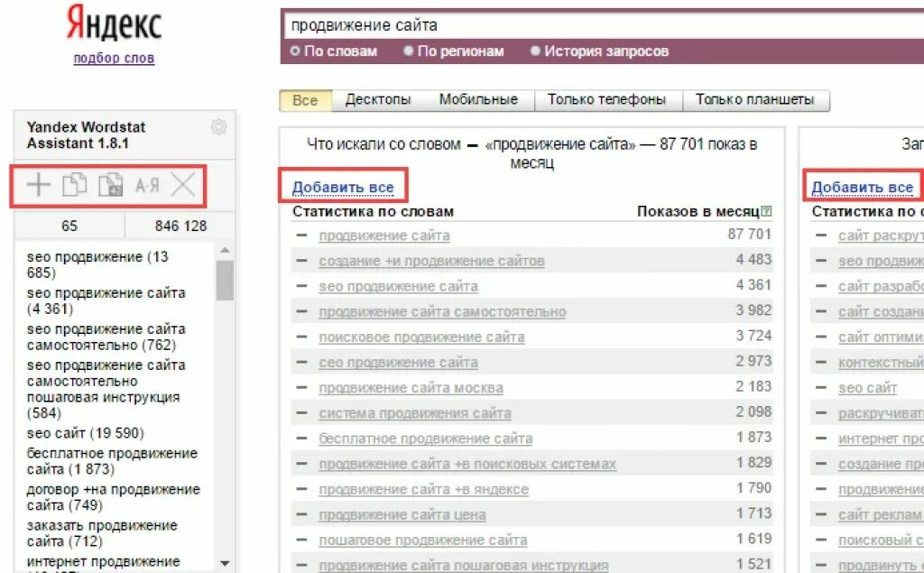Switch to the 'Только планшеты' tab
The width and height of the screenshot is (924, 573).
click(755, 99)
